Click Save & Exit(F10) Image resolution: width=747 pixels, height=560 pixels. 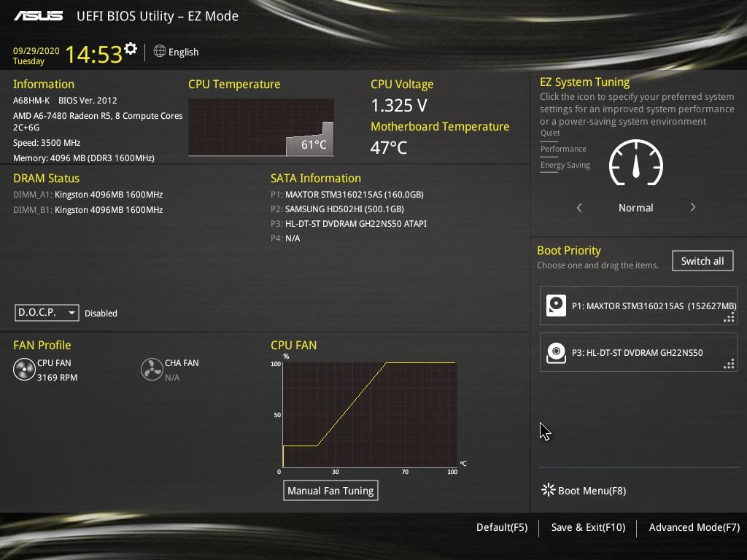point(589,527)
